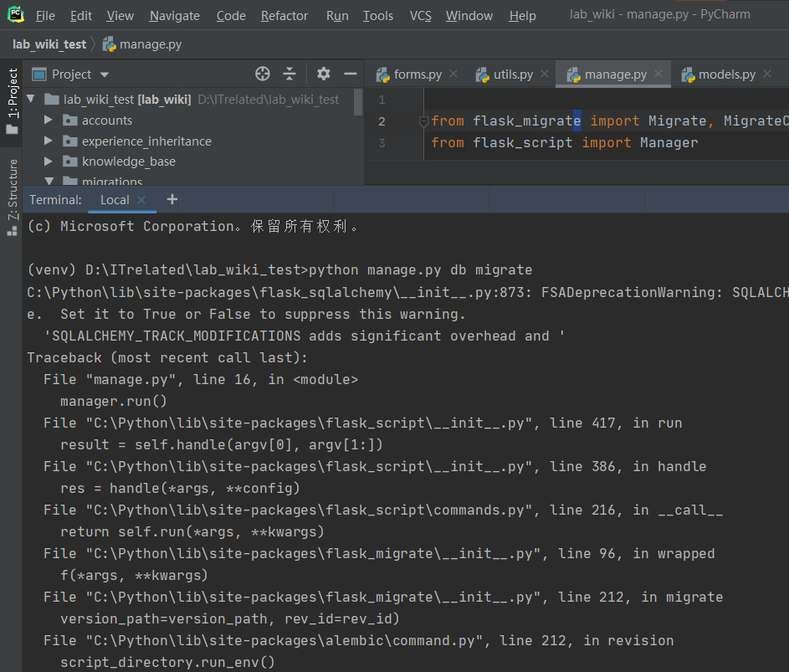Select the experience_inheritance folder
The height and width of the screenshot is (672, 789).
coord(146,141)
